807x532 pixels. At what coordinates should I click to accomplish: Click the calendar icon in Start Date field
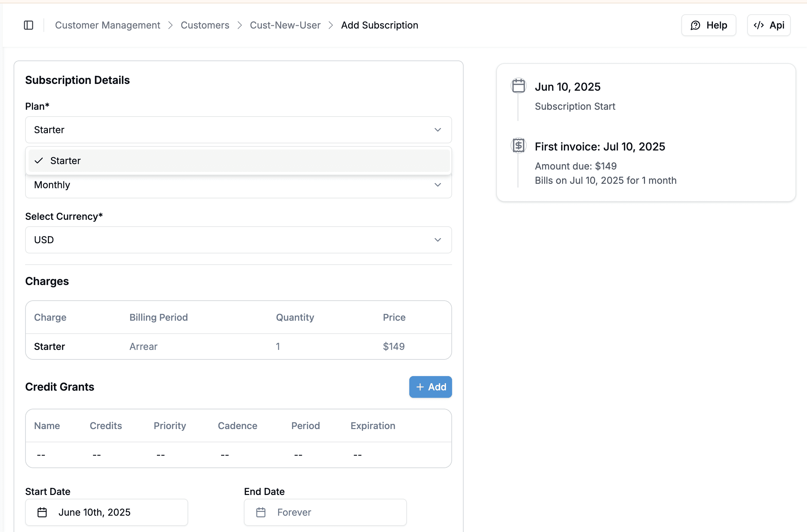[x=42, y=512]
